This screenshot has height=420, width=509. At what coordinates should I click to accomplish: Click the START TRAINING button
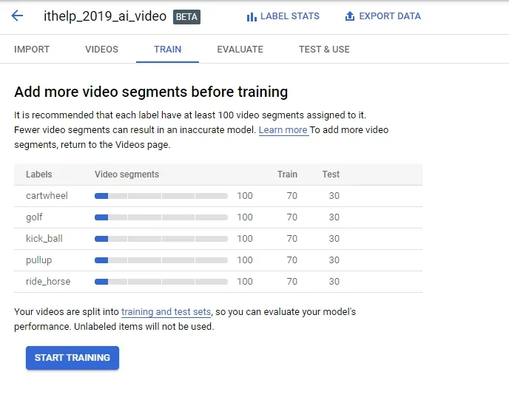(73, 358)
